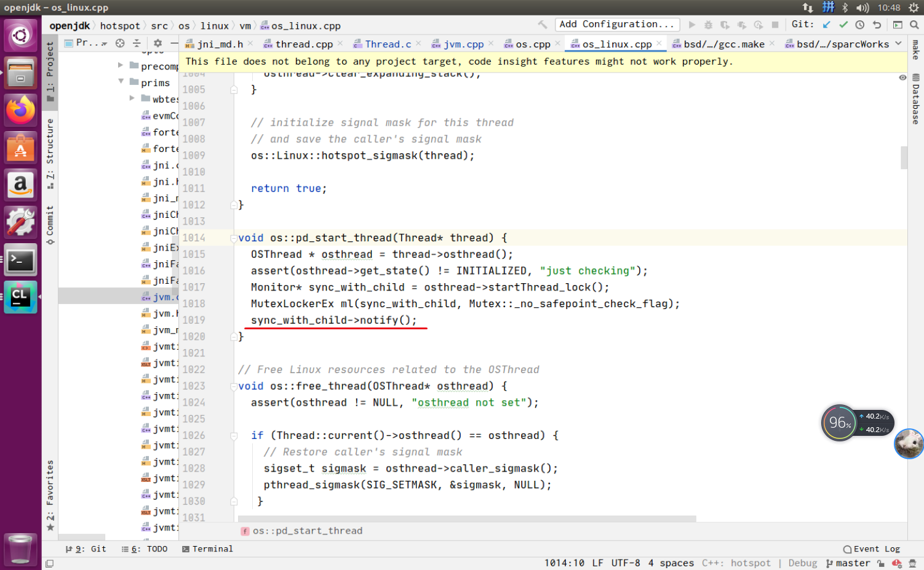
Task: Toggle the inspection eye icon above the scrollbar
Action: click(x=902, y=78)
